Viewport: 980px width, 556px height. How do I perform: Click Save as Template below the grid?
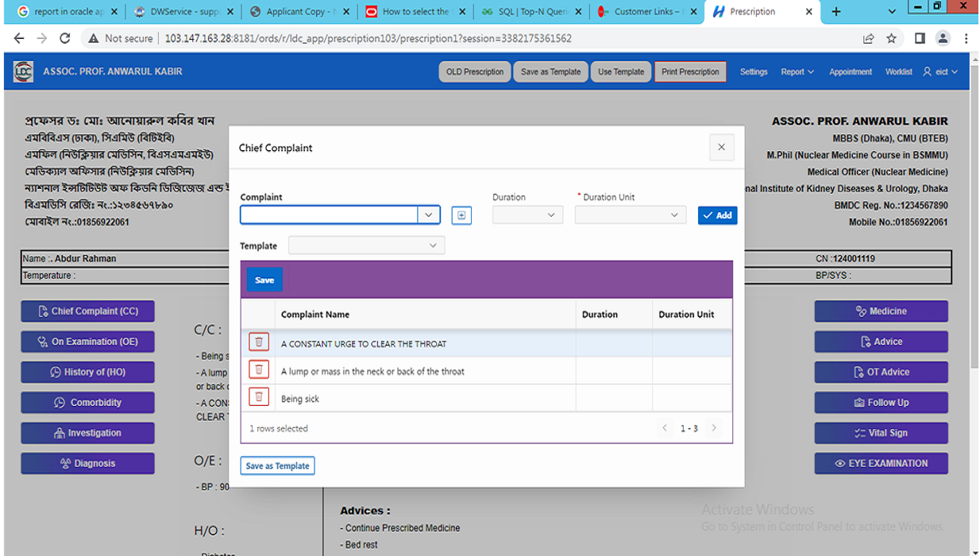tap(277, 466)
